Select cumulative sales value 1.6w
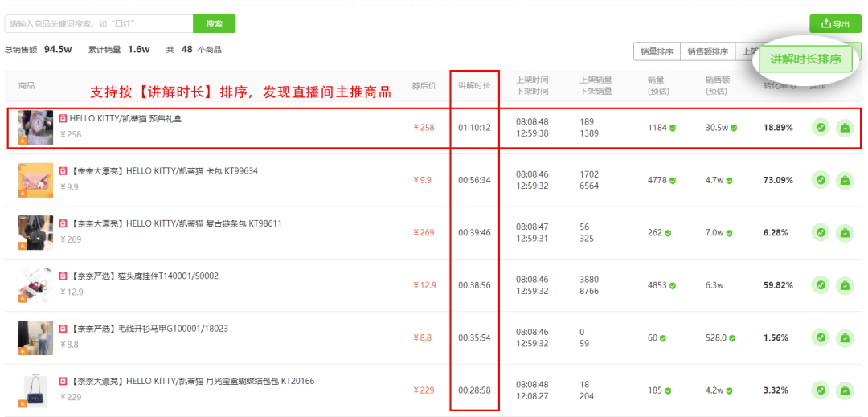 tap(139, 49)
